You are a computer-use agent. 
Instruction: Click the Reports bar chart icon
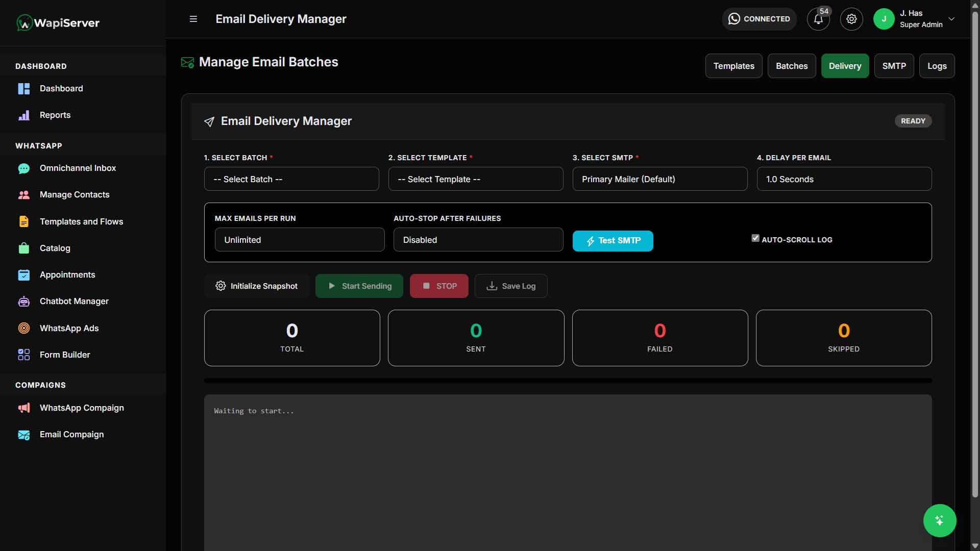point(24,115)
